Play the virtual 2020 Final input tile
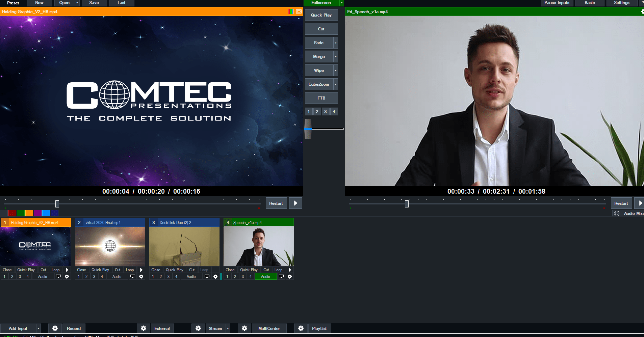644x337 pixels. pos(141,270)
